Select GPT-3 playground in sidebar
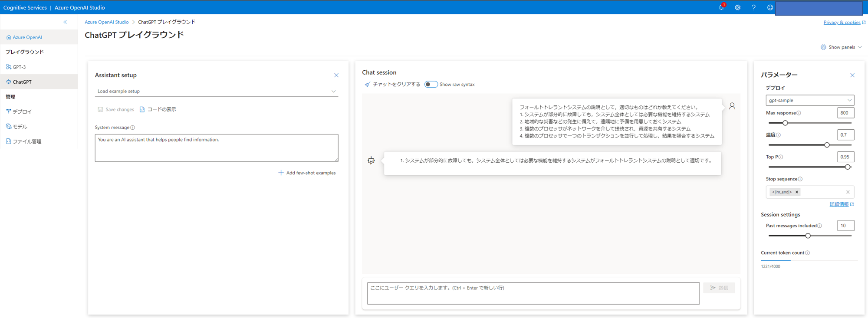Viewport: 868px width, 318px height. point(39,67)
